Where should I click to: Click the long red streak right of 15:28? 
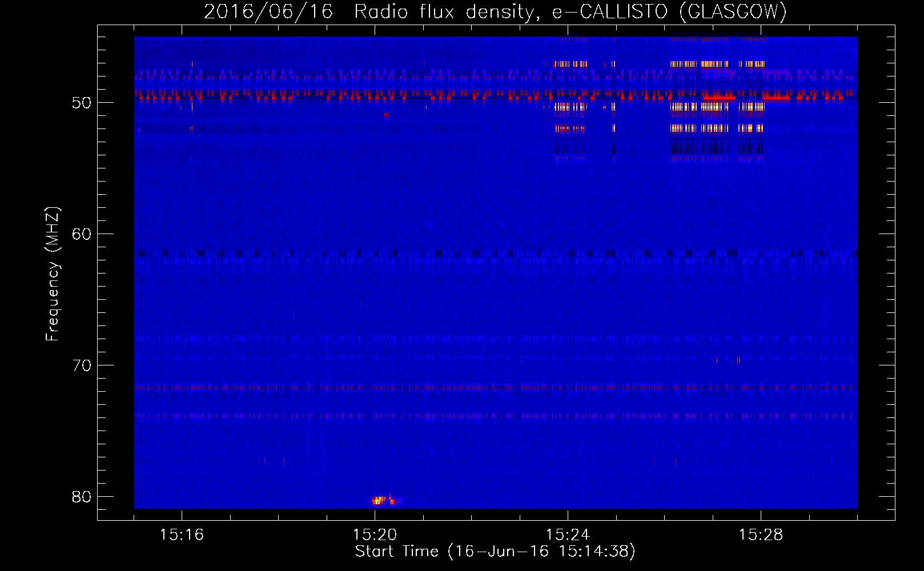coord(776,98)
